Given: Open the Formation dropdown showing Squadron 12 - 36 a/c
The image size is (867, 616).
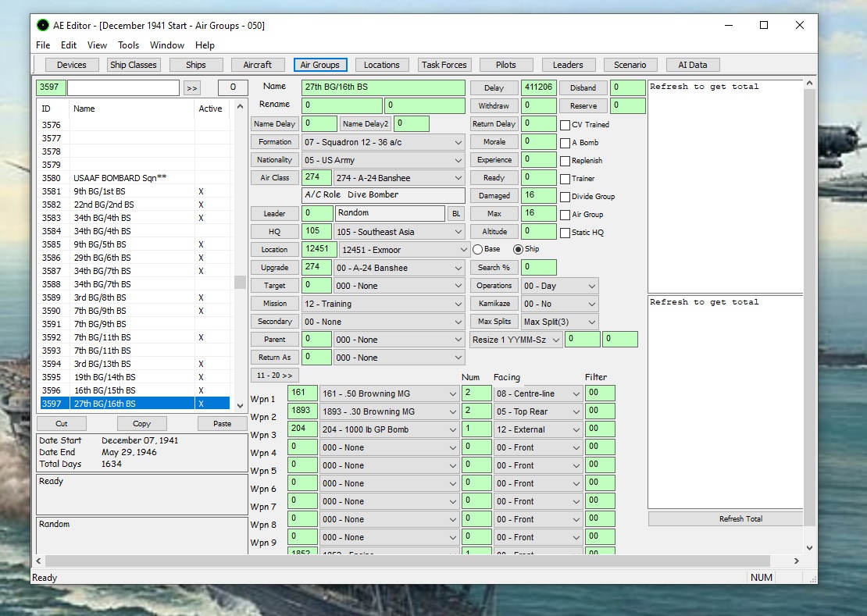Looking at the screenshot, I should pos(383,142).
